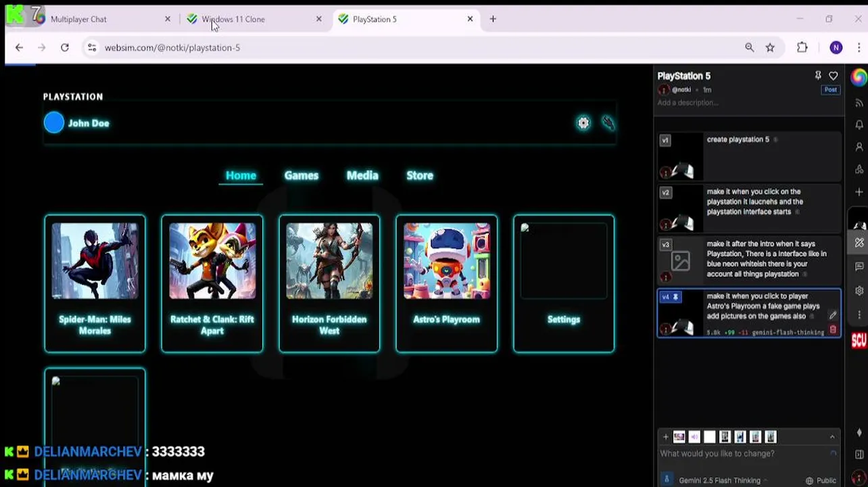Click the John Doe username text
This screenshot has height=487, width=868.
pos(89,123)
